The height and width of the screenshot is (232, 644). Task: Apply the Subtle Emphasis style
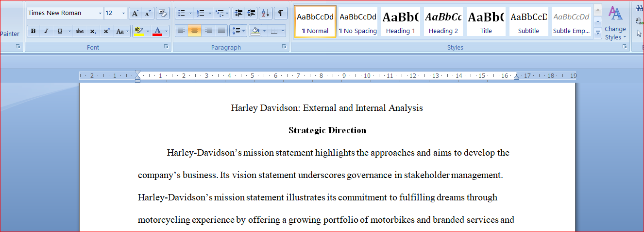[x=572, y=21]
